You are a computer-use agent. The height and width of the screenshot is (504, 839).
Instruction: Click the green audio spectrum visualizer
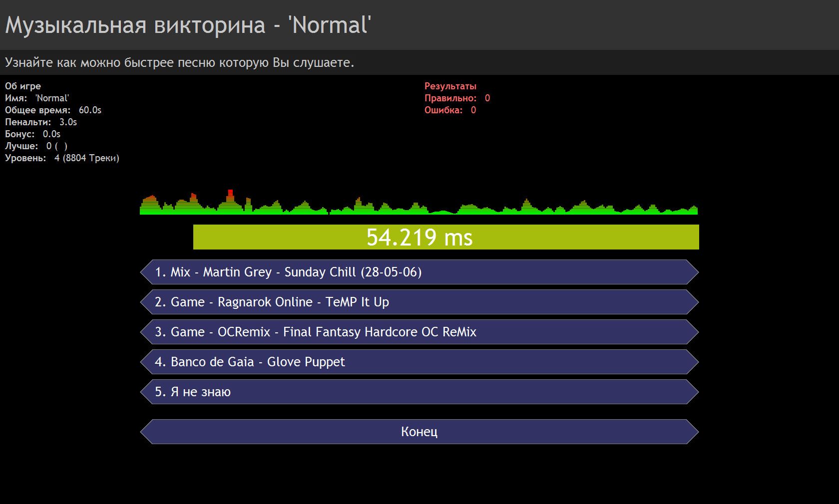click(x=419, y=202)
